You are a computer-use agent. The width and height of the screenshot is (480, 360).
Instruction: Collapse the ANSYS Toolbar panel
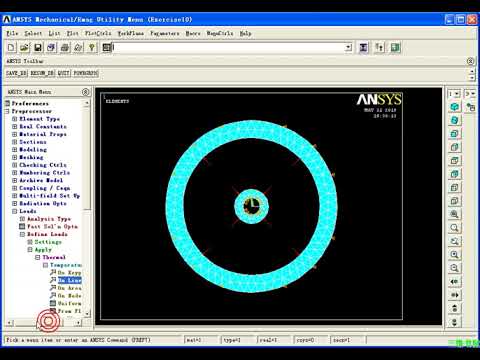[x=470, y=61]
